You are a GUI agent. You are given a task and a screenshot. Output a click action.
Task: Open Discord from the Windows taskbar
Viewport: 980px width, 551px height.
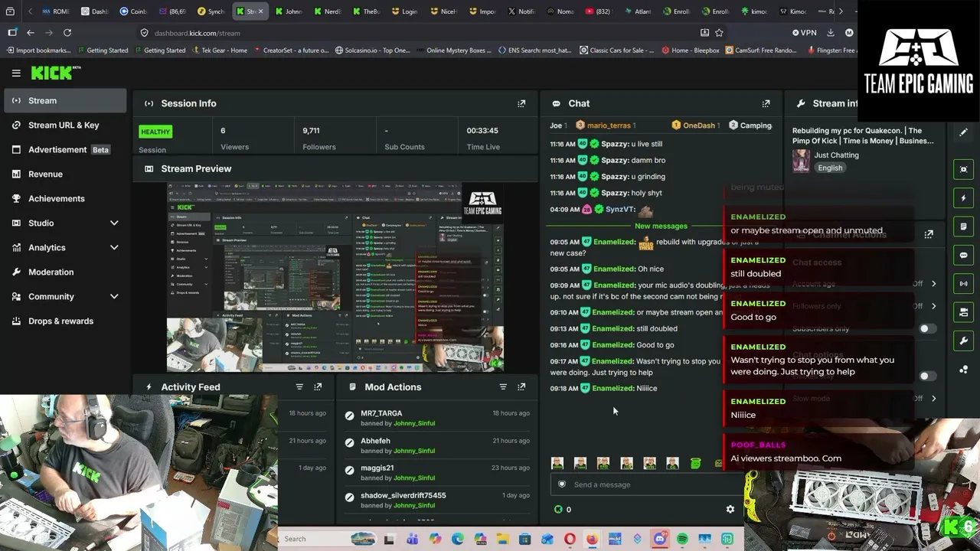(660, 539)
